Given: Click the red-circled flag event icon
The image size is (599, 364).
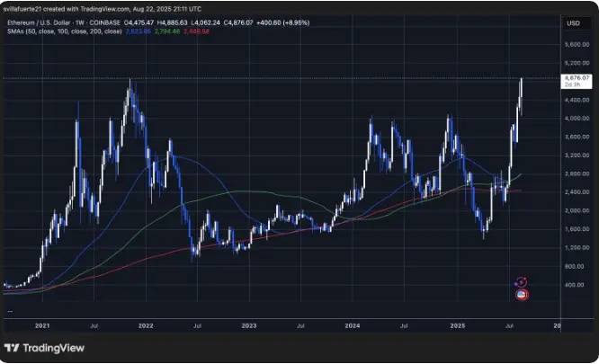Looking at the screenshot, I should 522,294.
